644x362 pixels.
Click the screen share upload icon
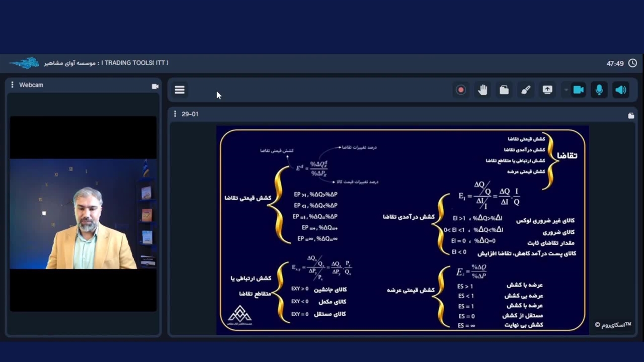pyautogui.click(x=547, y=90)
